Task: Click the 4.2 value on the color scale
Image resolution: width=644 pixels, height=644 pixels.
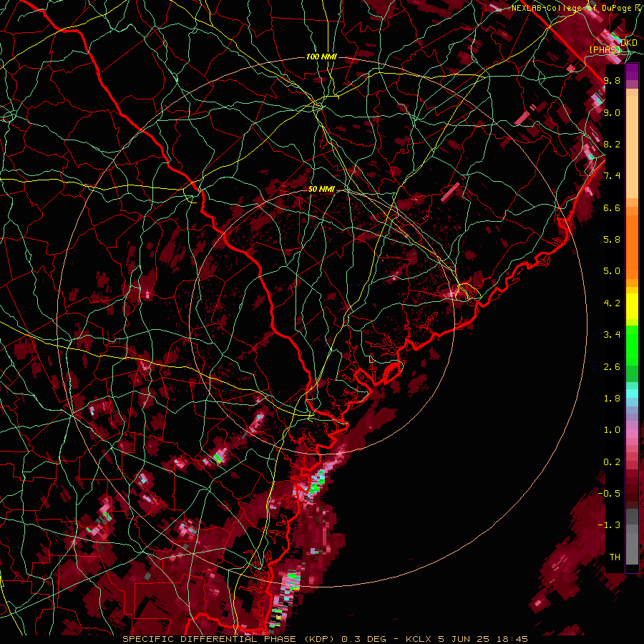Action: (x=612, y=303)
